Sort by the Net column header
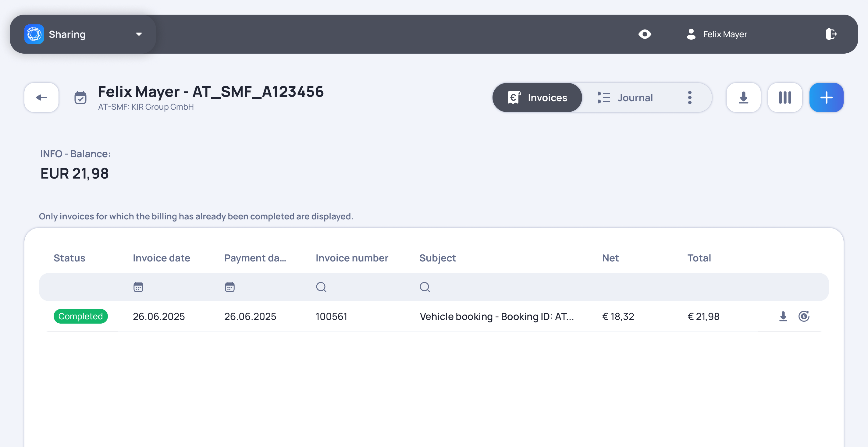The width and height of the screenshot is (868, 447). [x=610, y=258]
